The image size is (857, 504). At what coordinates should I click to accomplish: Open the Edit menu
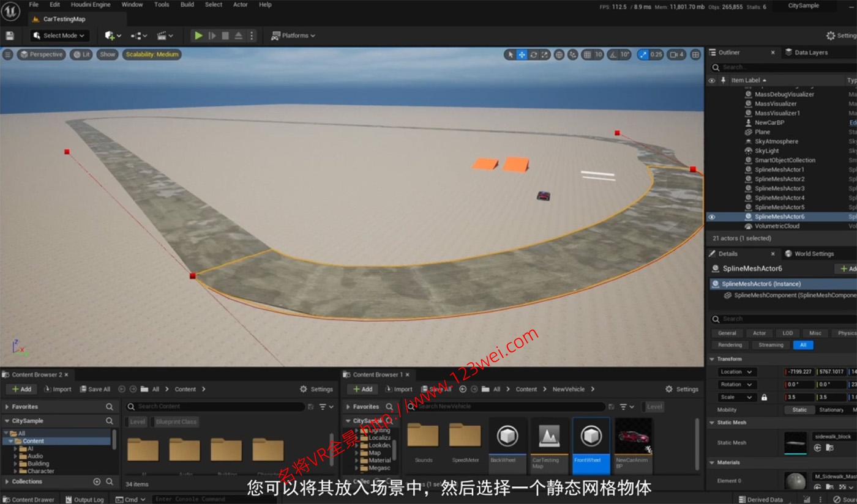(54, 4)
